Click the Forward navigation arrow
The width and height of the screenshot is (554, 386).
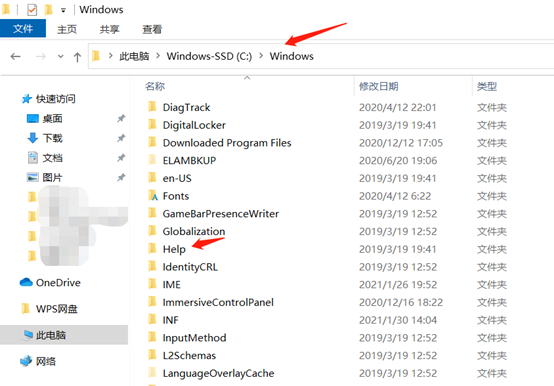tap(41, 57)
